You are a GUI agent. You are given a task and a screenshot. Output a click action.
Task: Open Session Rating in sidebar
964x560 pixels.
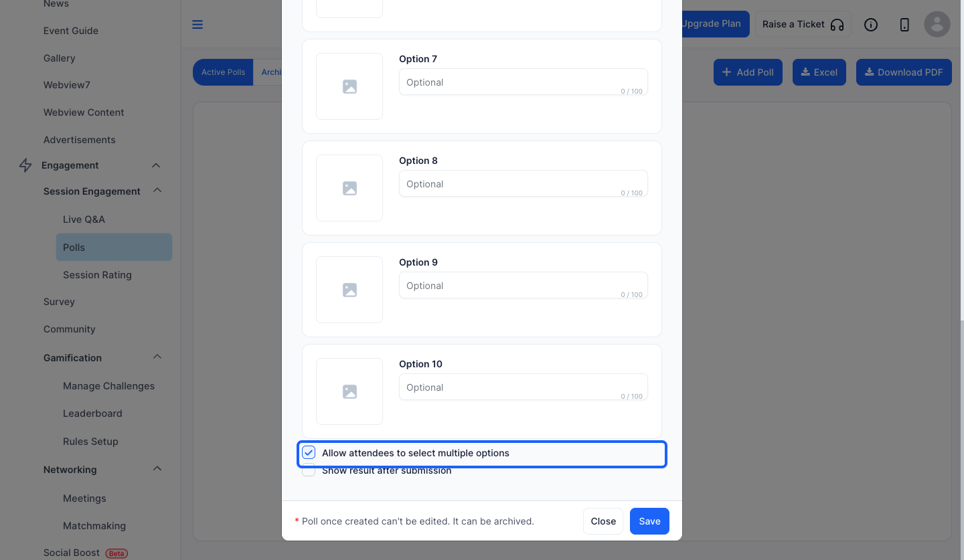97,275
